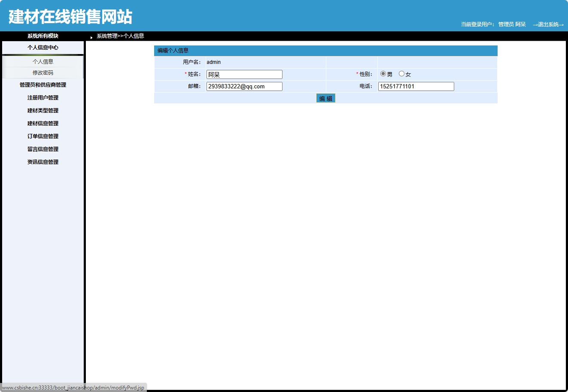Image resolution: width=568 pixels, height=392 pixels.
Task: Open 注册用户管理 from the sidebar
Action: pos(42,97)
